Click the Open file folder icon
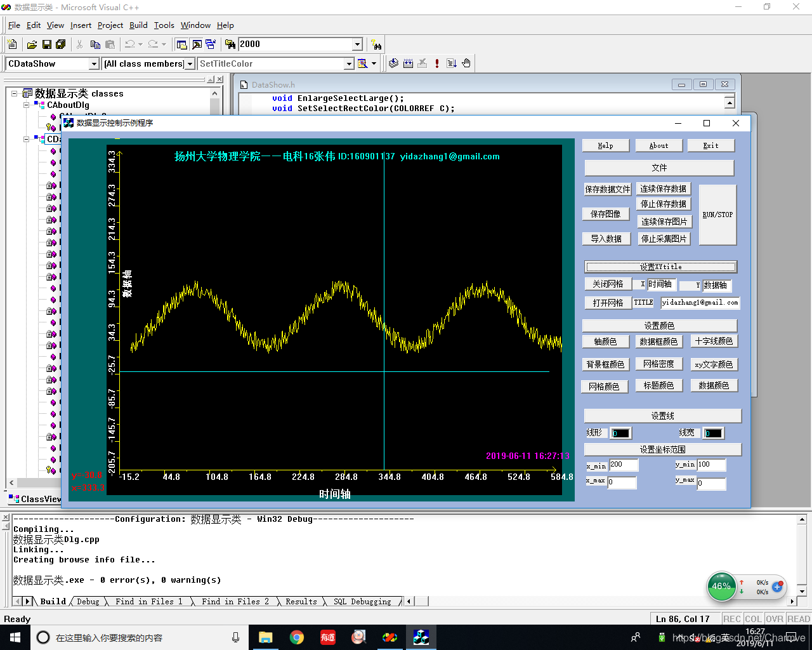The image size is (812, 650). (32, 44)
